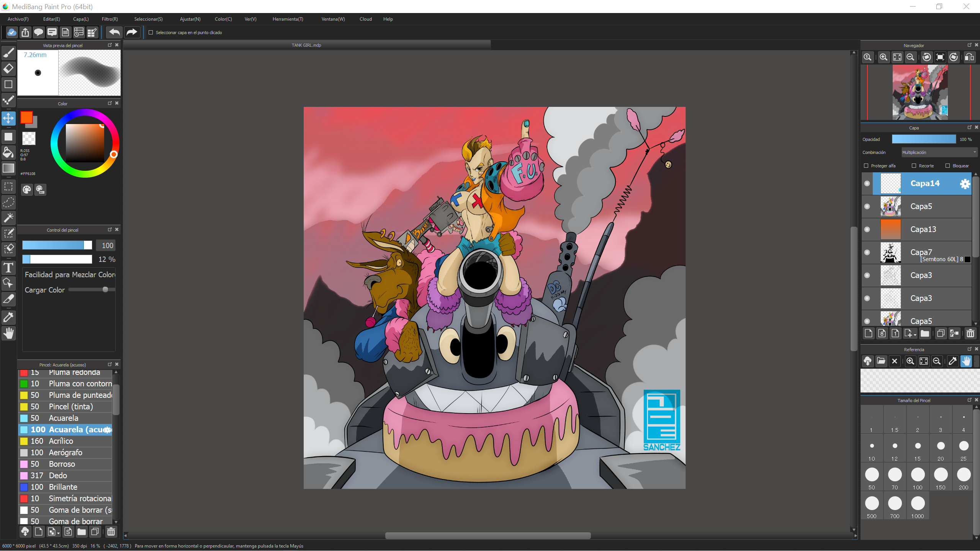Select the Bucket fill tool
The width and height of the screenshot is (980, 551).
pos(8,152)
